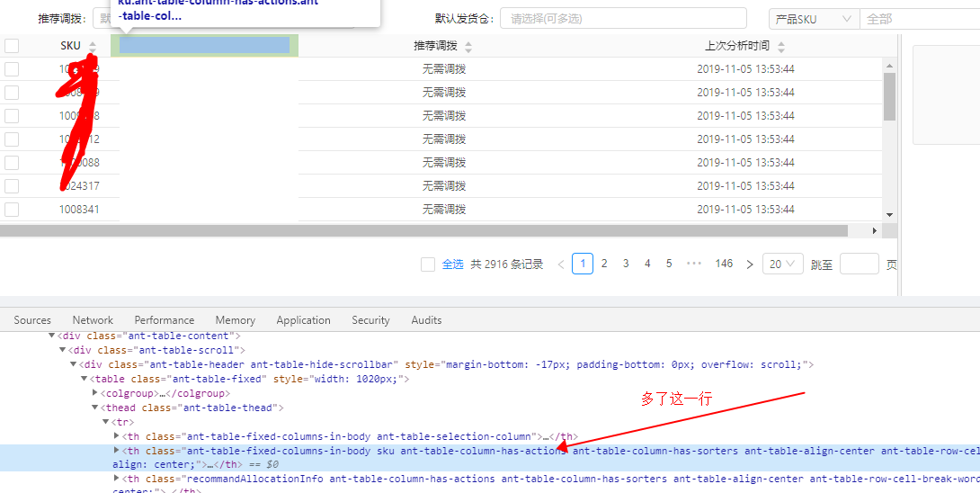Focus the 全部 search input field
Viewport: 980px width, 493px height.
pyautogui.click(x=920, y=19)
